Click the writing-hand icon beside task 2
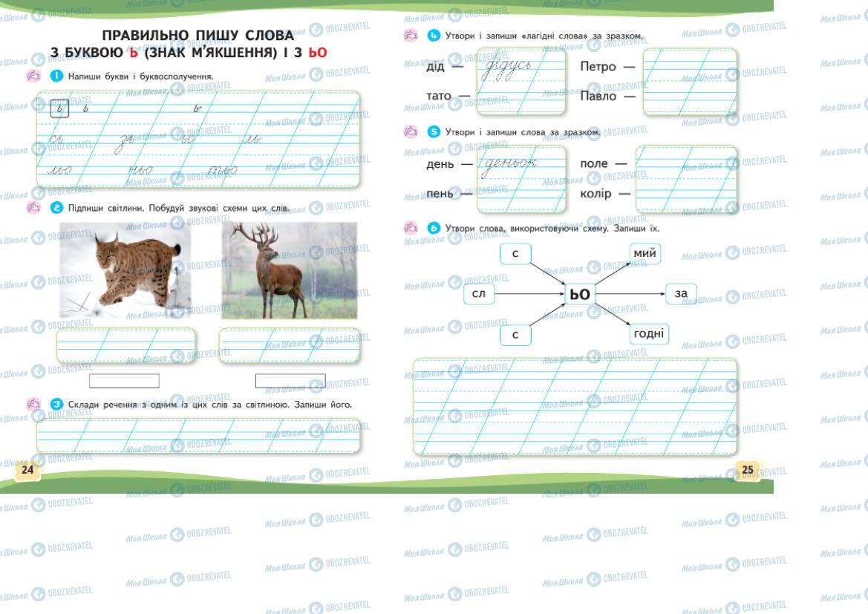This screenshot has width=868, height=614. tap(33, 208)
